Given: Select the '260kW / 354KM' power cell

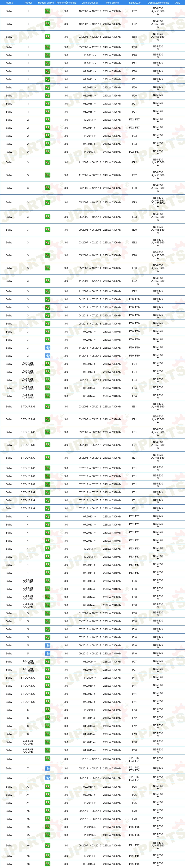Looking at the screenshot, I should (112, 778).
